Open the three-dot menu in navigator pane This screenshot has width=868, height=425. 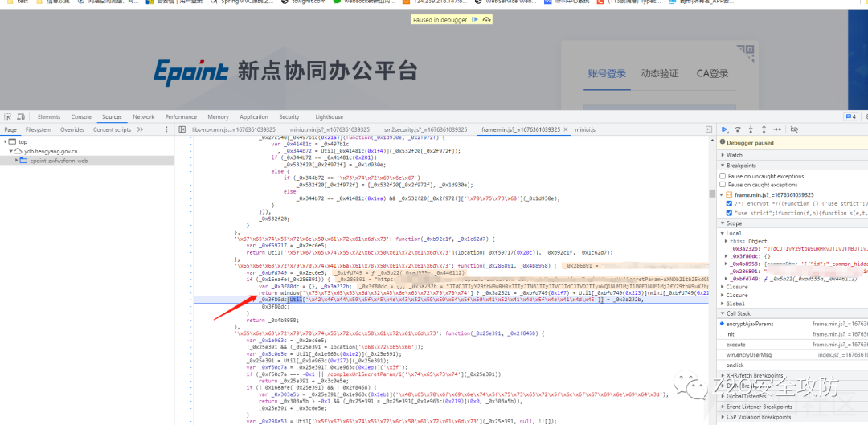166,129
